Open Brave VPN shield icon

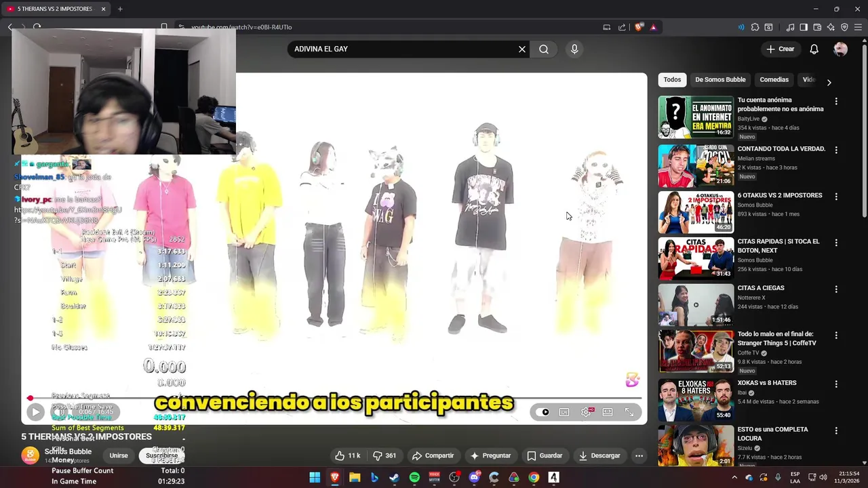(844, 27)
